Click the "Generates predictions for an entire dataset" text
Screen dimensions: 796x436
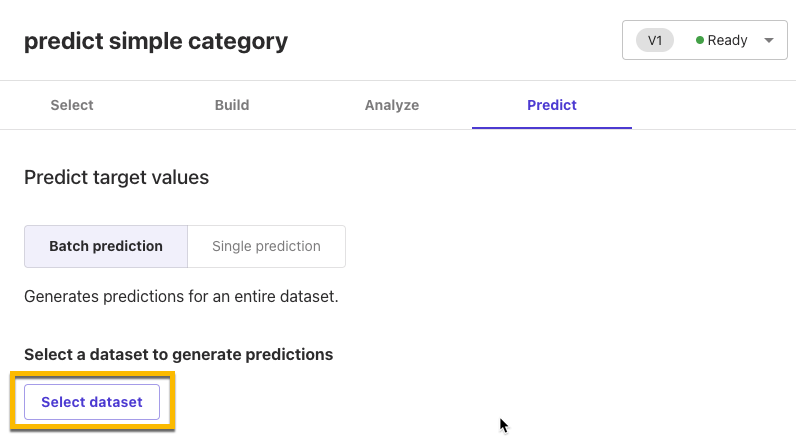pos(181,297)
